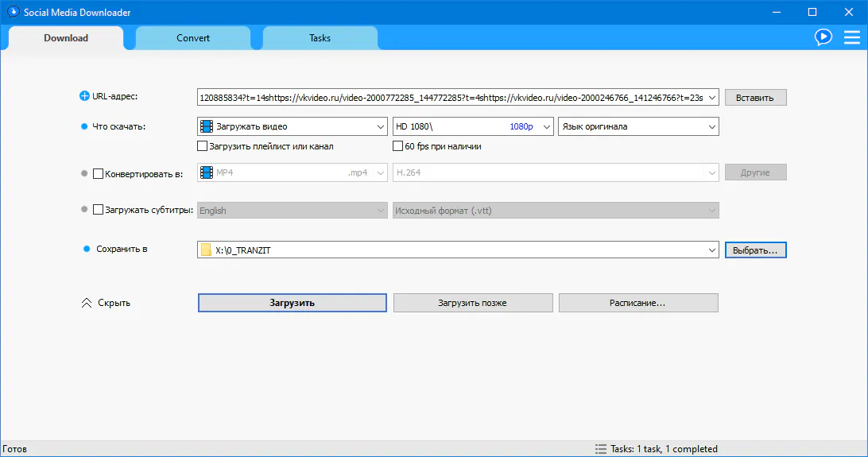Check the Загружать субтитры option
This screenshot has height=457, width=868.
click(x=99, y=211)
